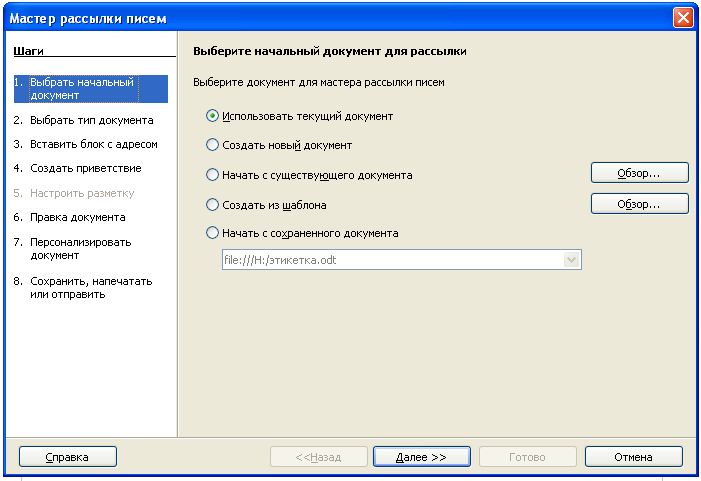Click the file:///H:/этикетка.odt combo field

point(401,260)
